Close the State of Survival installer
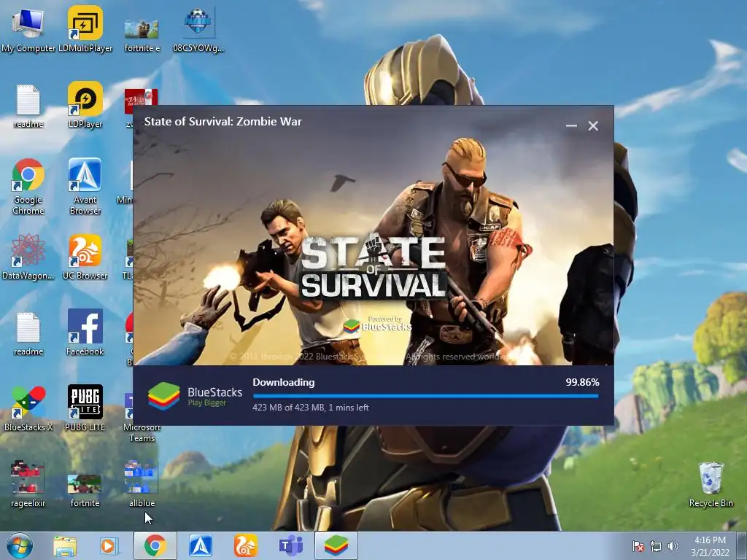 [593, 125]
